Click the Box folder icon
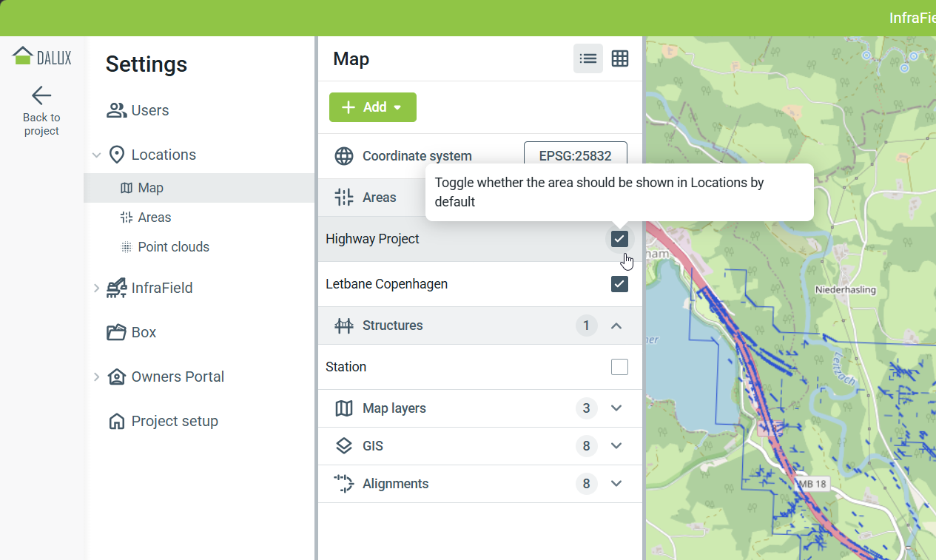936x560 pixels. [116, 332]
